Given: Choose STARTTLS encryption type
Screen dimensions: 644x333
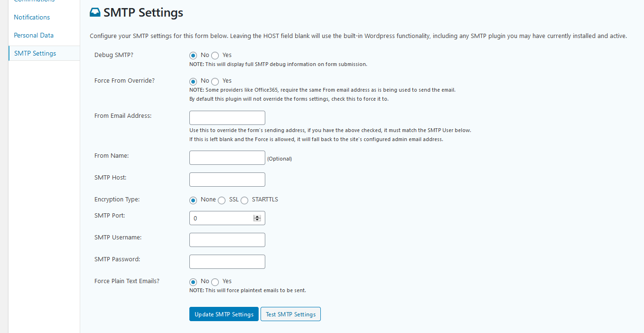Looking at the screenshot, I should point(244,200).
